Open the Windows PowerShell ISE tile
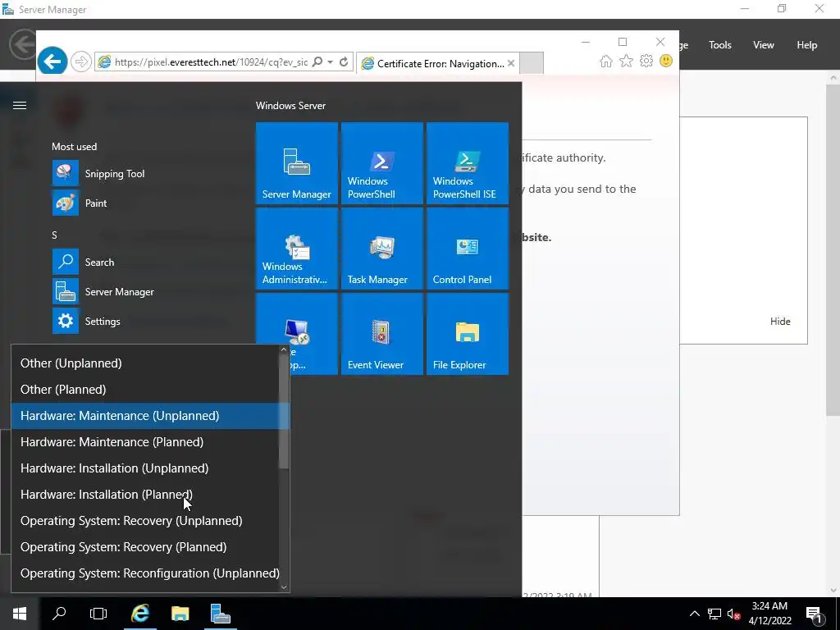The height and width of the screenshot is (630, 840). pyautogui.click(x=467, y=163)
